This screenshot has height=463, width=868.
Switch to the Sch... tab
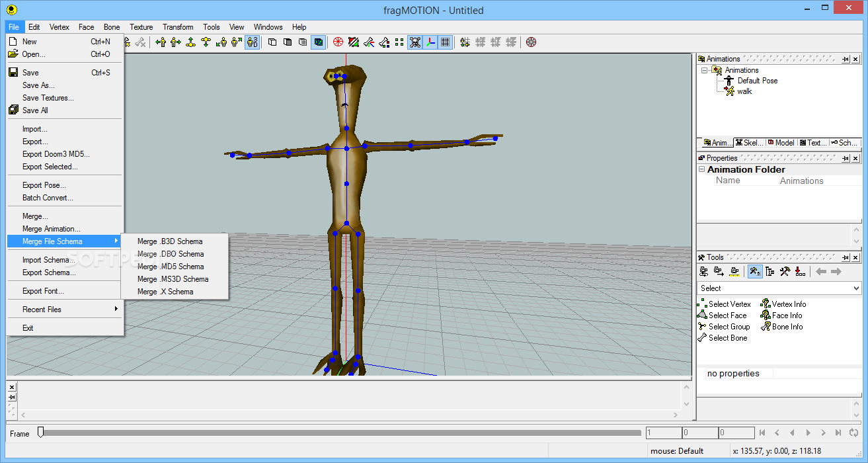844,143
